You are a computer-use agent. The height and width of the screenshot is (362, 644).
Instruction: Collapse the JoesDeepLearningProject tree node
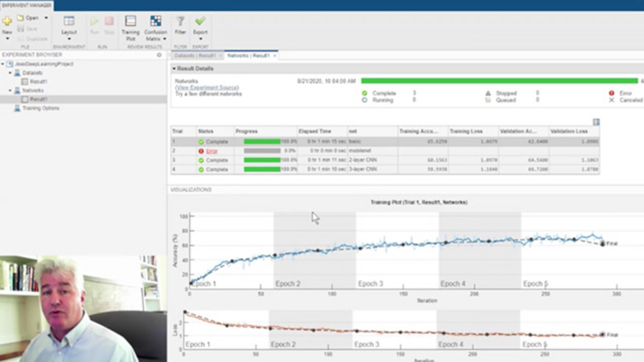3,64
